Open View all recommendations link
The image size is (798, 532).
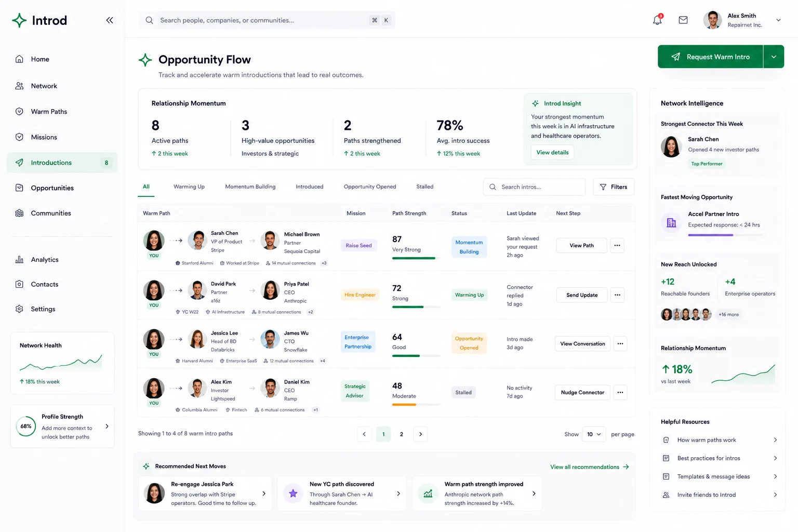point(590,467)
